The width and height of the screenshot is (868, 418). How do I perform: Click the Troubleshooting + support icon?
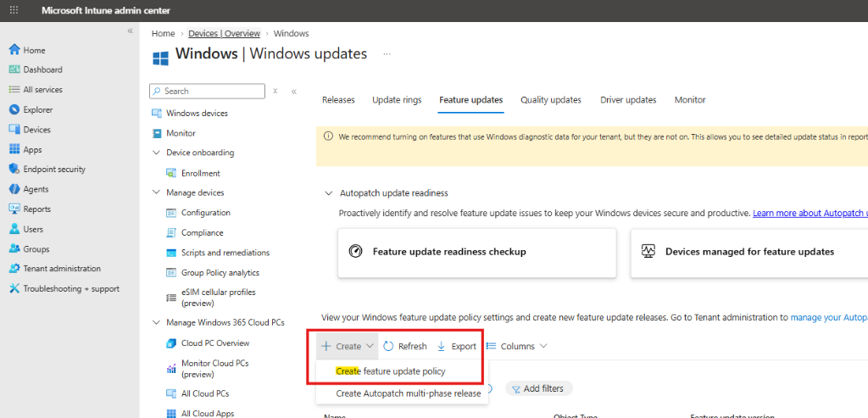click(14, 288)
